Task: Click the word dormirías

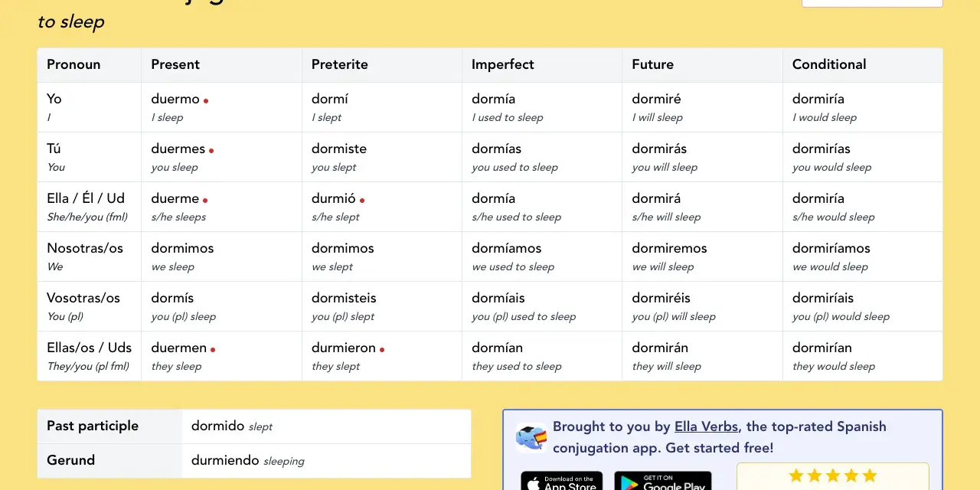Action: pos(822,149)
